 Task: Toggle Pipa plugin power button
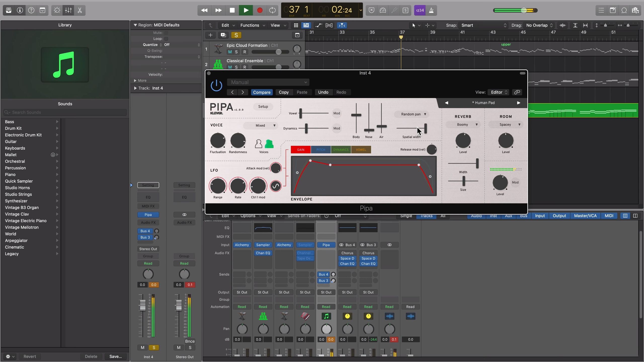click(x=216, y=86)
